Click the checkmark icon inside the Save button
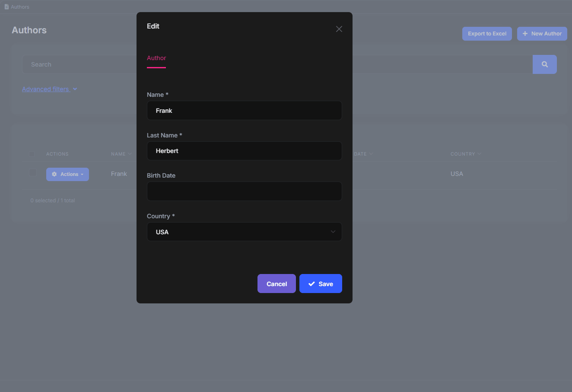The height and width of the screenshot is (392, 572). 311,284
